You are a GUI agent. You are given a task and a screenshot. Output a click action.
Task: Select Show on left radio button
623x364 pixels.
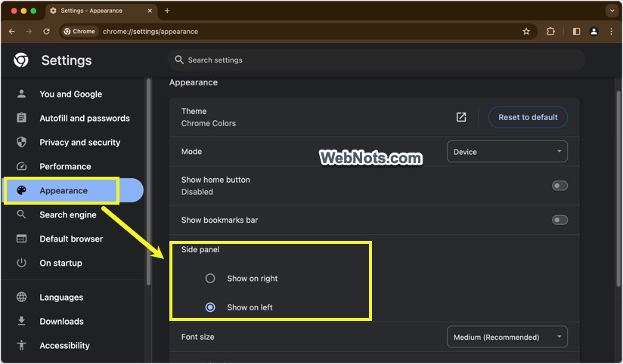[211, 307]
